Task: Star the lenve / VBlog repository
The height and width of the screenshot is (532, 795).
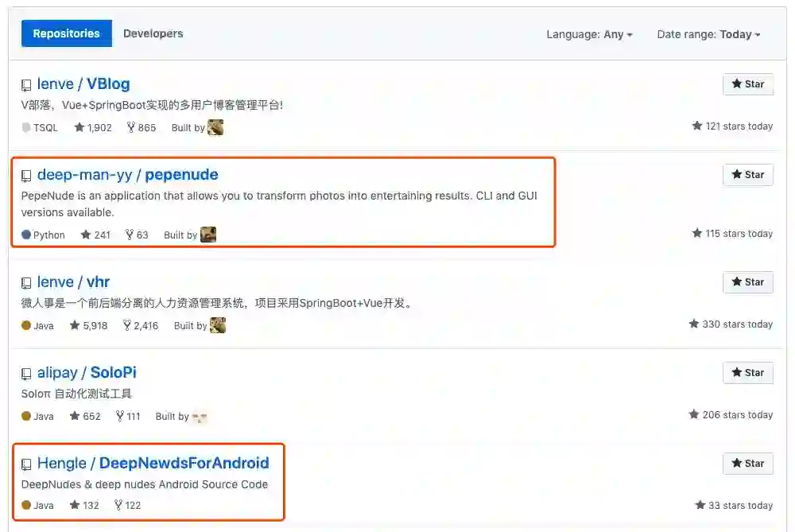Action: [x=748, y=84]
